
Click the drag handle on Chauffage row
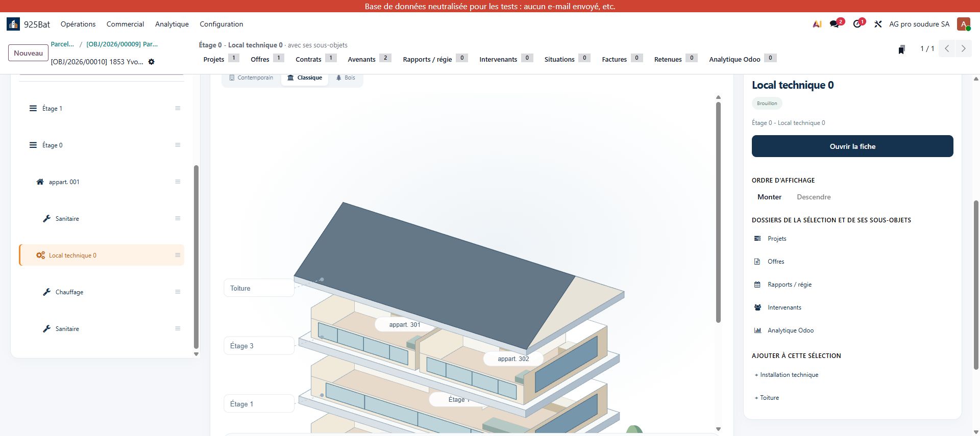pyautogui.click(x=178, y=292)
